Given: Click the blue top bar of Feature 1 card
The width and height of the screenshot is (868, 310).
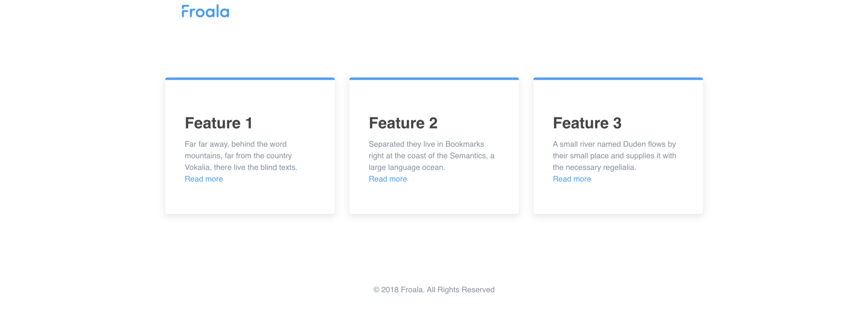Looking at the screenshot, I should tap(250, 79).
